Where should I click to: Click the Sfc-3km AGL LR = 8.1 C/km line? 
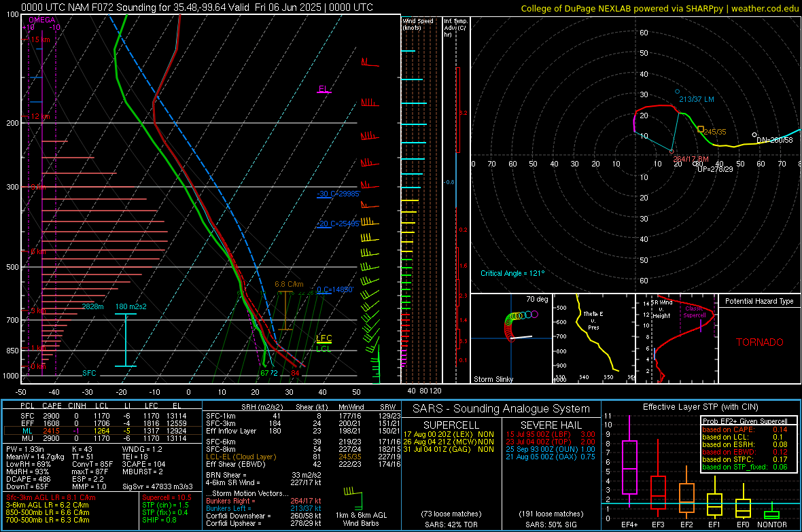[51, 497]
